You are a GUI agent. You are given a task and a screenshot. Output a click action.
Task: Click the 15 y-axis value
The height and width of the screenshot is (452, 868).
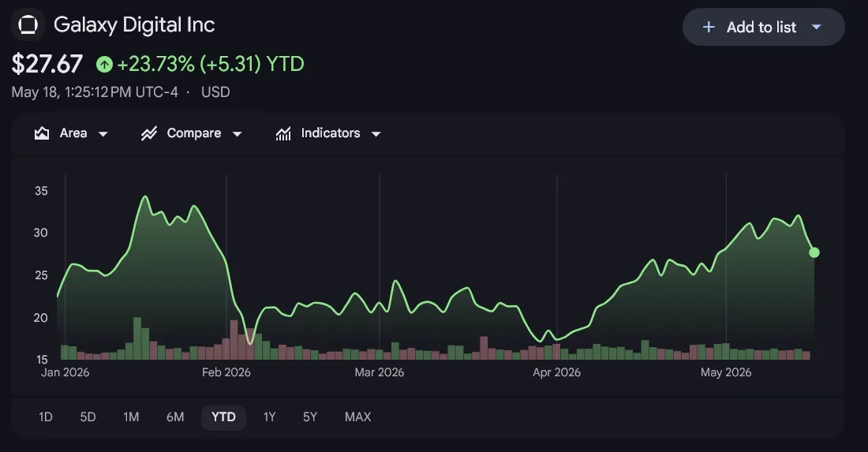pos(42,359)
